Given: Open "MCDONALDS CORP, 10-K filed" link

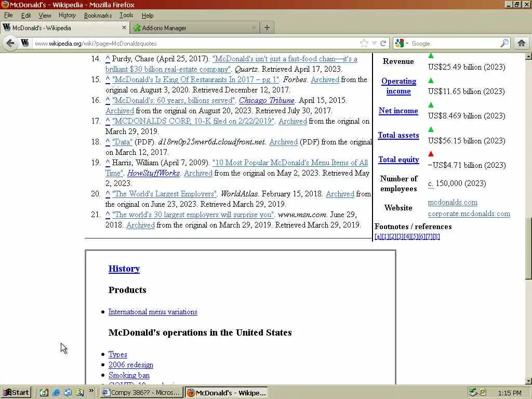Looking at the screenshot, I should pyautogui.click(x=193, y=121).
